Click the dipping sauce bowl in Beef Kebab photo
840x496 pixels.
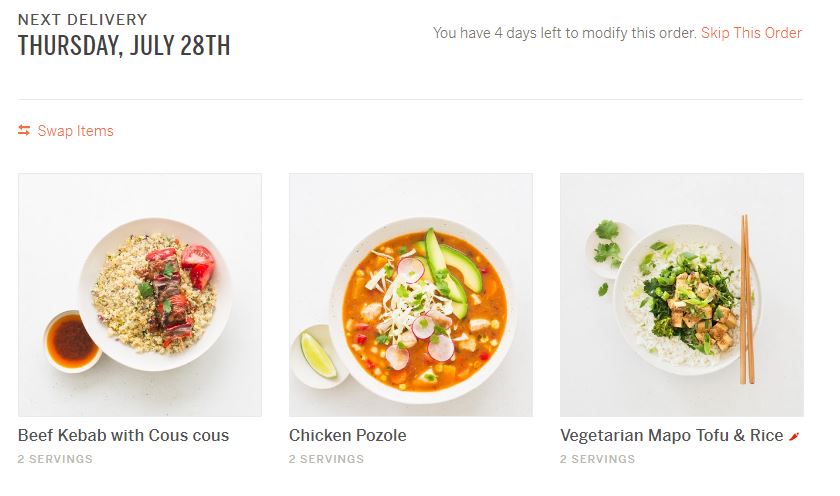point(71,341)
